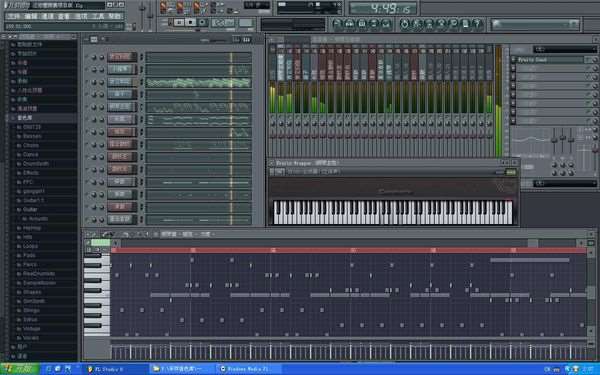The height and width of the screenshot is (375, 600).
Task: Open the mixer input dropdown above effect slots
Action: coord(564,49)
